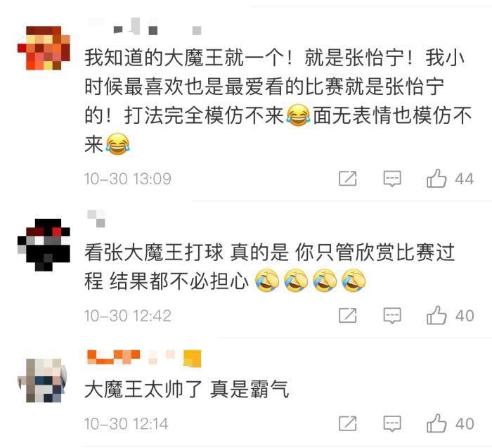Open comment starting with 看张大魔王打球
Screen dimensions: 492x448
269,267
